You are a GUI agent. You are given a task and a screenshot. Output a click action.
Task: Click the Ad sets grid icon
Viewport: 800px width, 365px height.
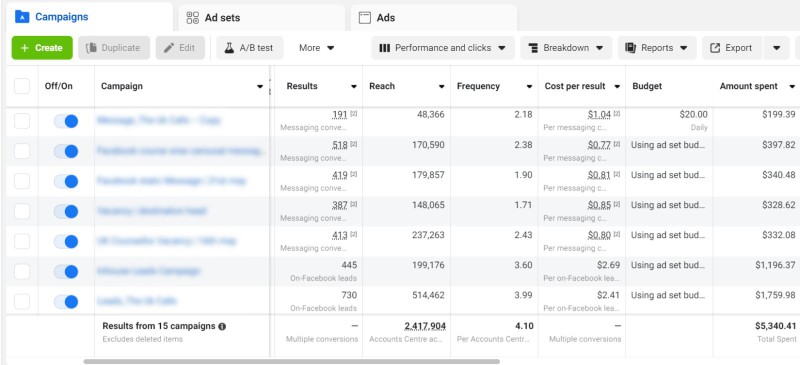tap(193, 18)
